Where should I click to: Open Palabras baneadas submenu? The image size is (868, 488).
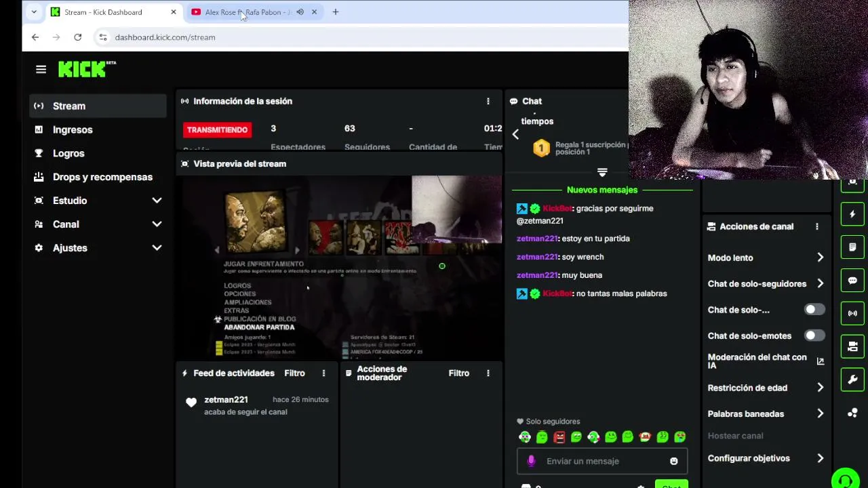pyautogui.click(x=766, y=413)
